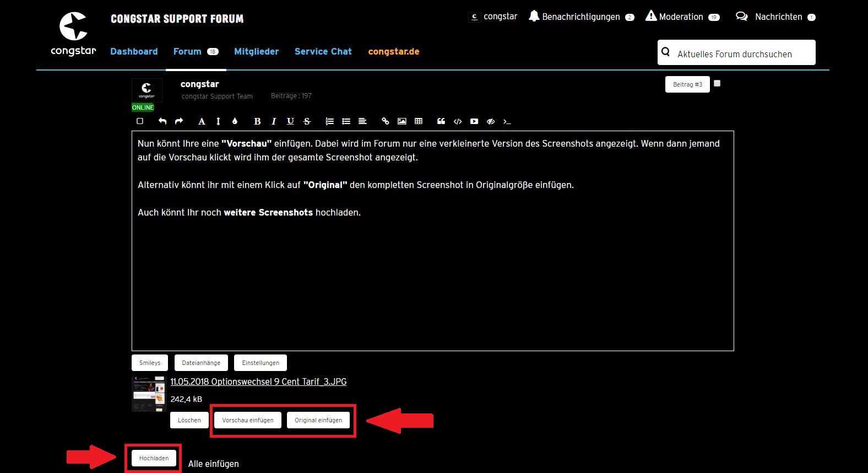The width and height of the screenshot is (868, 473).
Task: Open the font family dropdown
Action: click(x=202, y=121)
